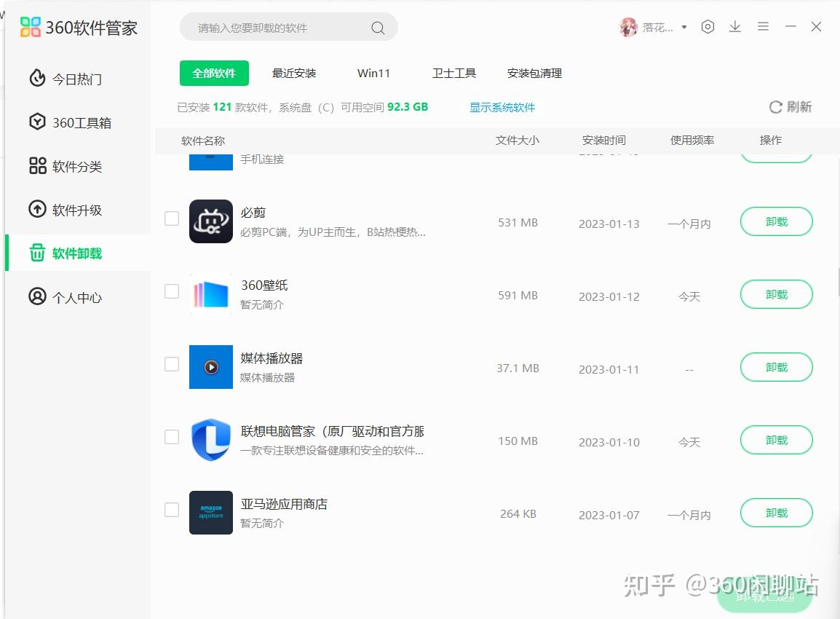
Task: Click the 联想电脑管家 title text
Action: (x=332, y=431)
